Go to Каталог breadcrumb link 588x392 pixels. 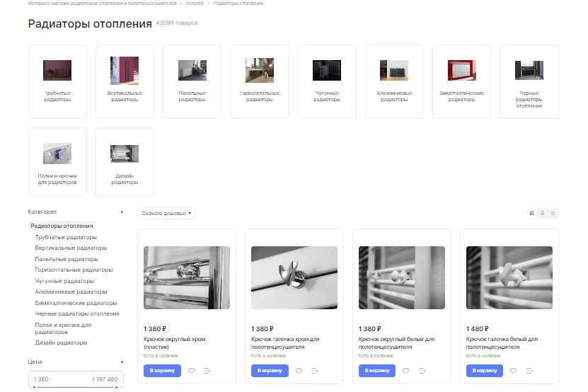pyautogui.click(x=195, y=3)
